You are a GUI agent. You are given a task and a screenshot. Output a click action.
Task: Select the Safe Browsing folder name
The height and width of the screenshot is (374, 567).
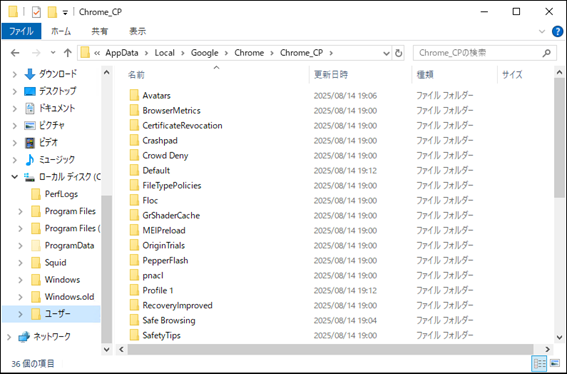(x=169, y=320)
